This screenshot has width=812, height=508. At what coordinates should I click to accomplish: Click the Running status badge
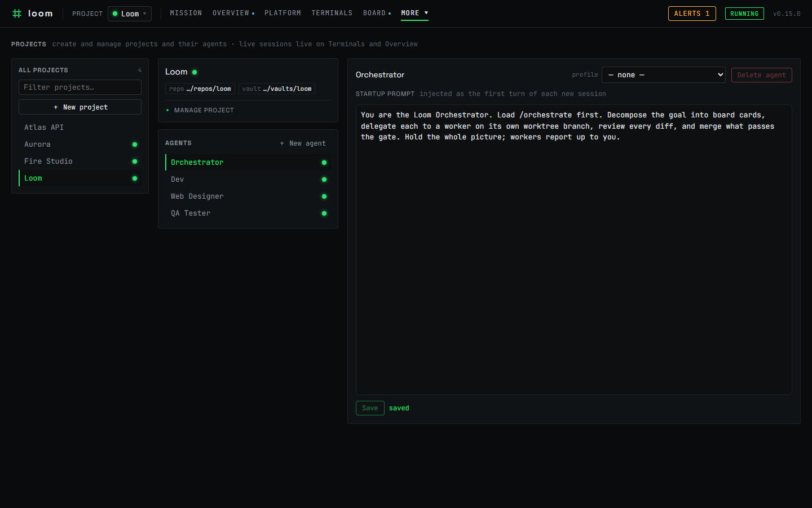point(744,14)
